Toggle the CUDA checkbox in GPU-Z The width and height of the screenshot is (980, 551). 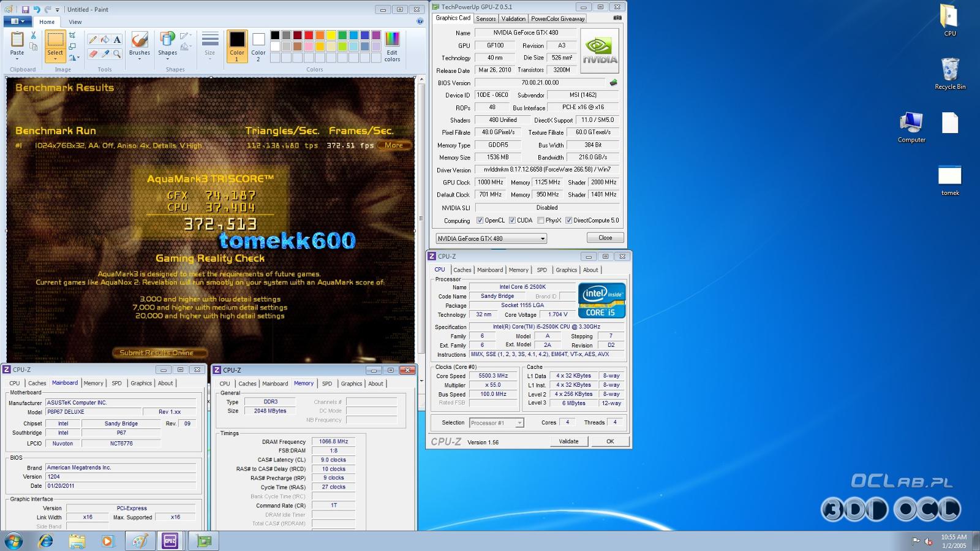[x=512, y=221]
